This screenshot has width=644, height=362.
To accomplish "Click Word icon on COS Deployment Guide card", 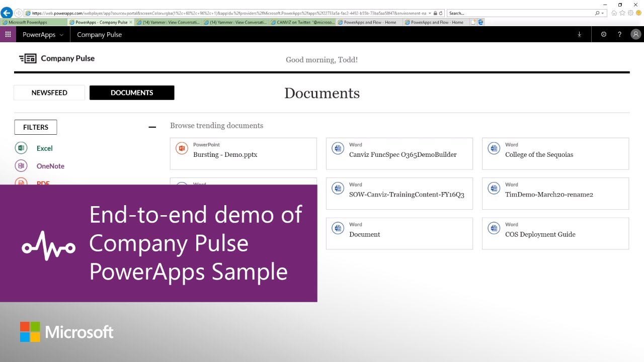I will tap(494, 228).
